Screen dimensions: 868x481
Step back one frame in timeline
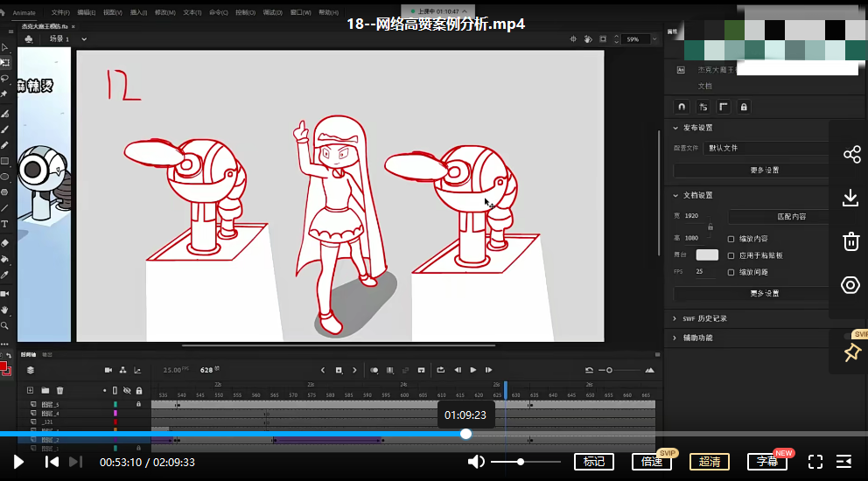458,370
